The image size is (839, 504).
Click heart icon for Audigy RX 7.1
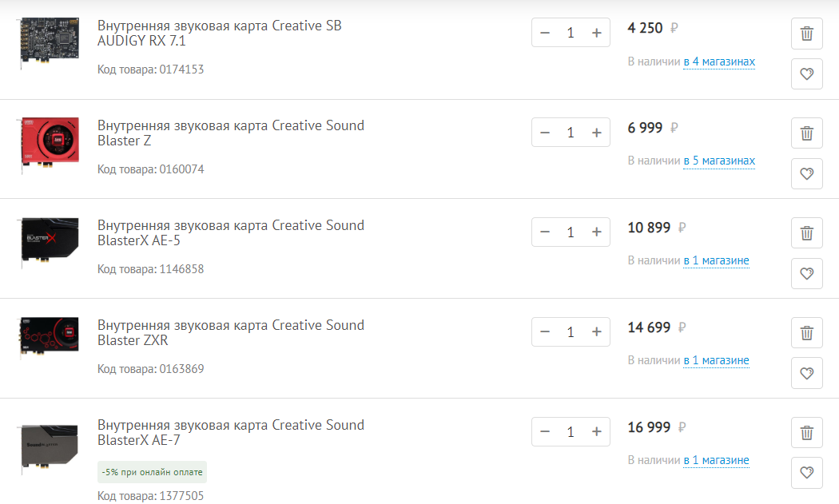806,74
